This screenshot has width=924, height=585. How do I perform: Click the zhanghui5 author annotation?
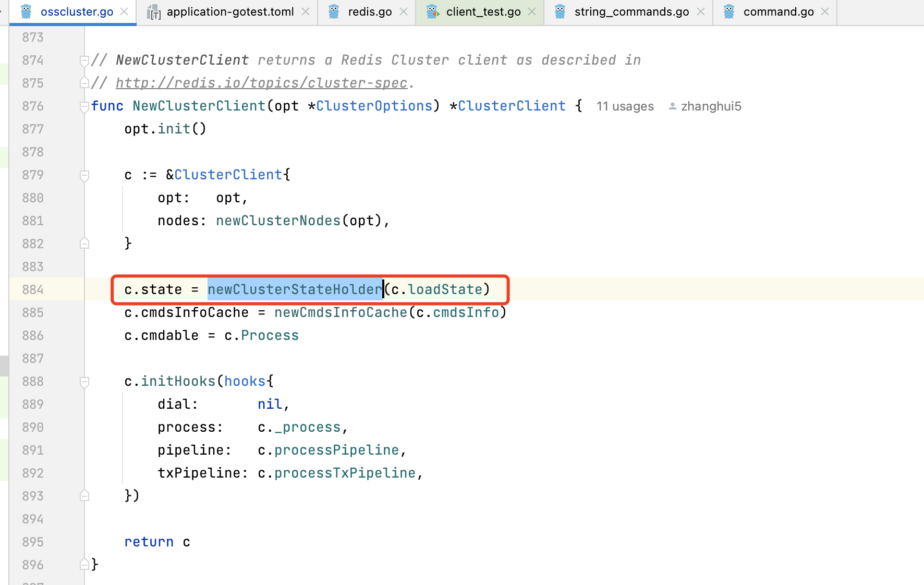pyautogui.click(x=711, y=106)
